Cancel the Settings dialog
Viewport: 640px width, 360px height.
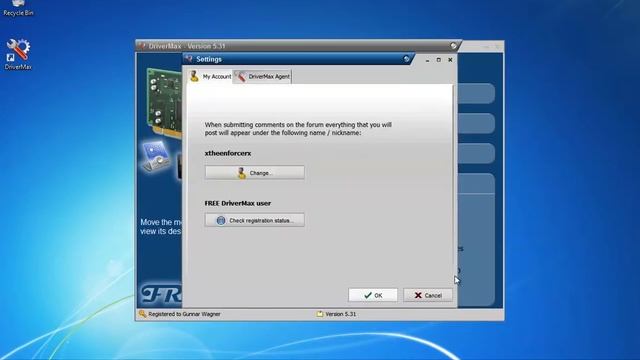pyautogui.click(x=428, y=295)
